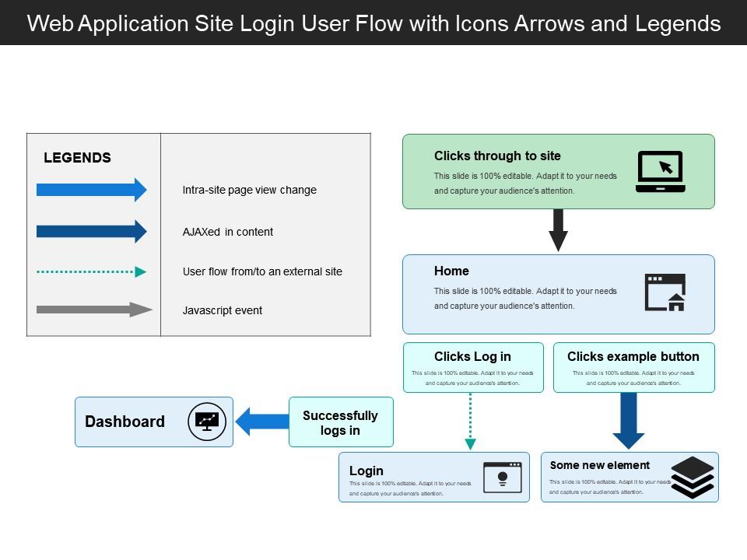
Task: Click the blue arrow pointing to Dashboard
Action: click(262, 422)
